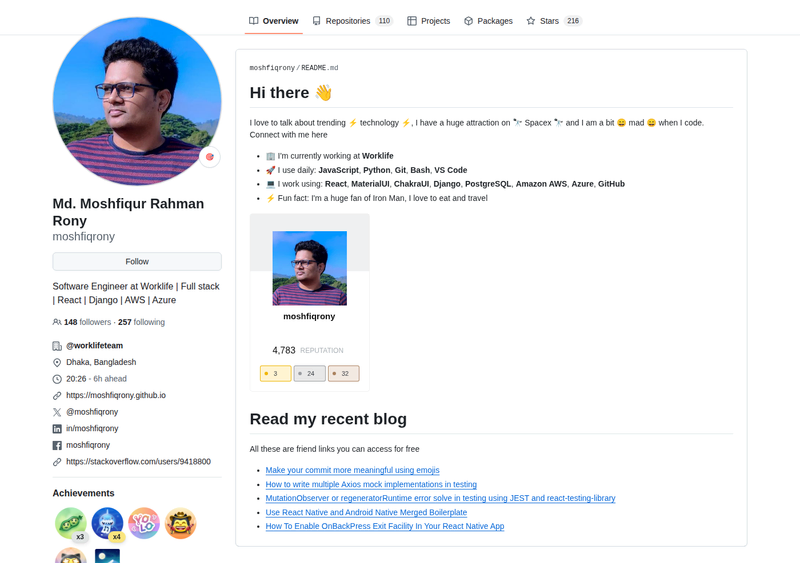Click the 'Read my recent blog' heading
Screen dimensions: 800x563
(x=328, y=419)
